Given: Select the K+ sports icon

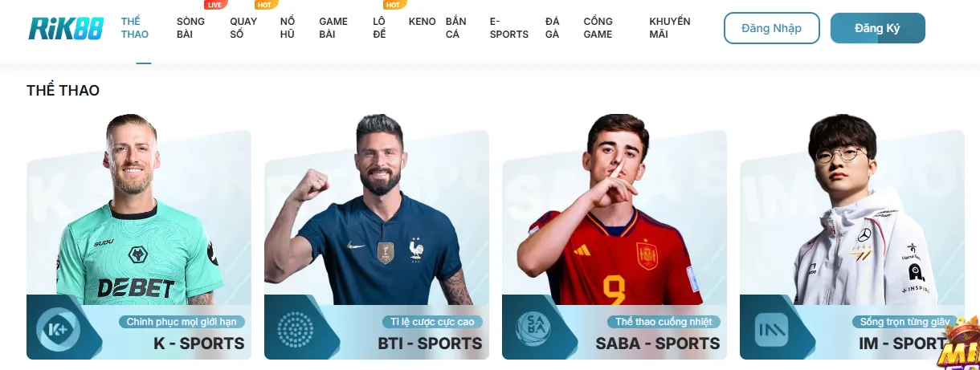Looking at the screenshot, I should (x=58, y=329).
